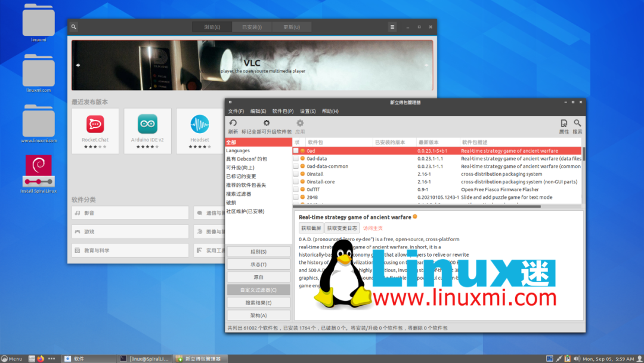Switch to the 更新(U) tab in software store
The image size is (644, 363).
click(292, 27)
